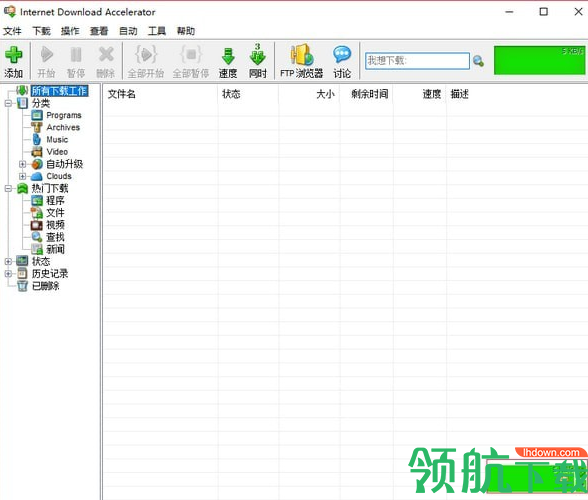This screenshot has height=500, width=588.
Task: Open the 视频 item under 热门下载
Action: pos(55,225)
